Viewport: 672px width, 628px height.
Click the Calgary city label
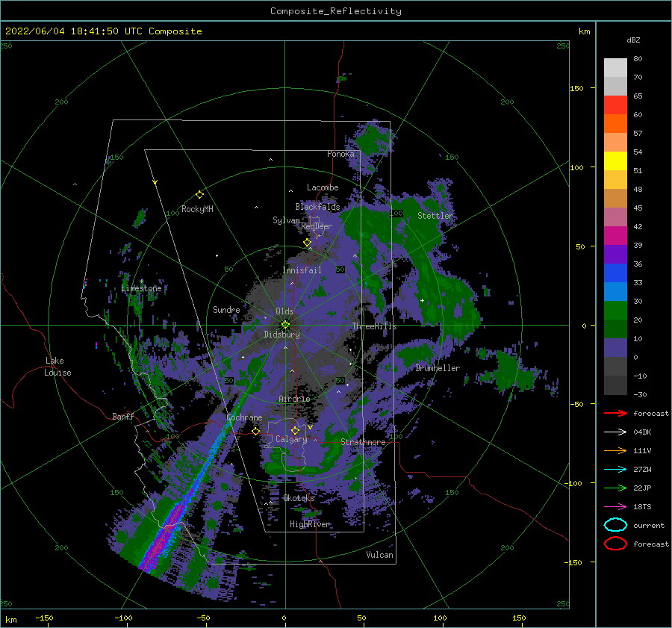click(x=291, y=439)
